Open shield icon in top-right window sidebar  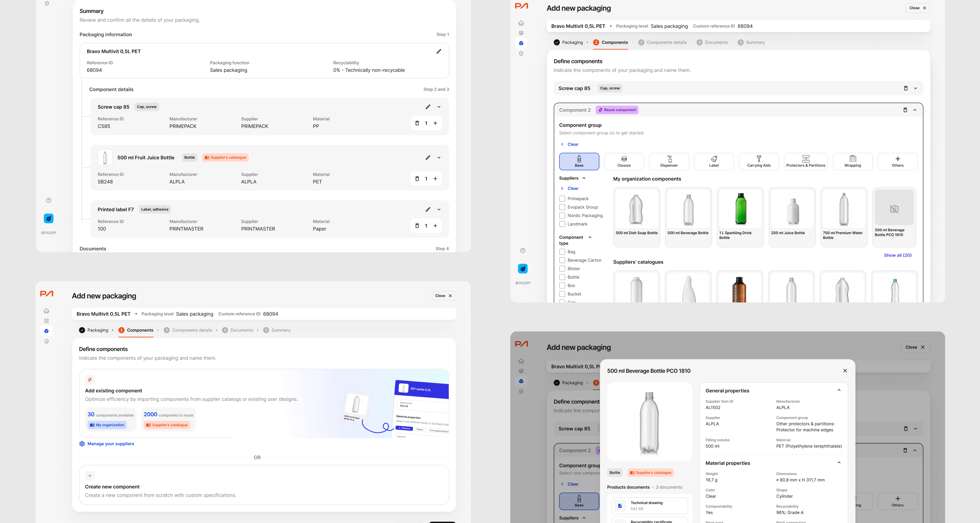pyautogui.click(x=521, y=53)
